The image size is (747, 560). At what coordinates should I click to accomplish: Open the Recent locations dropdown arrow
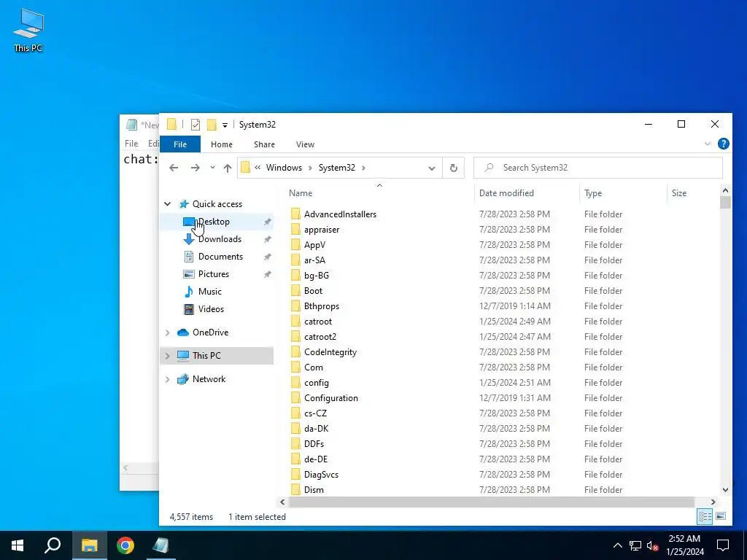pyautogui.click(x=212, y=168)
